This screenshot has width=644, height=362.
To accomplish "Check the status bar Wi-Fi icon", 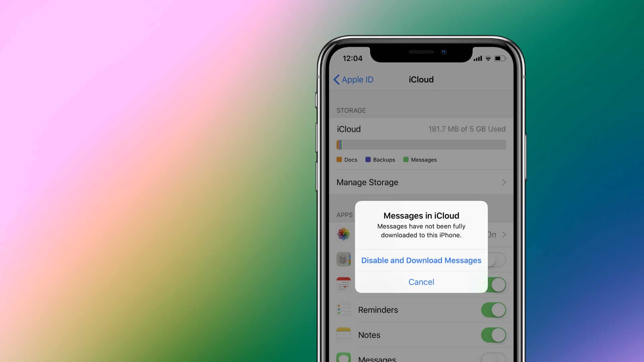I will (487, 58).
